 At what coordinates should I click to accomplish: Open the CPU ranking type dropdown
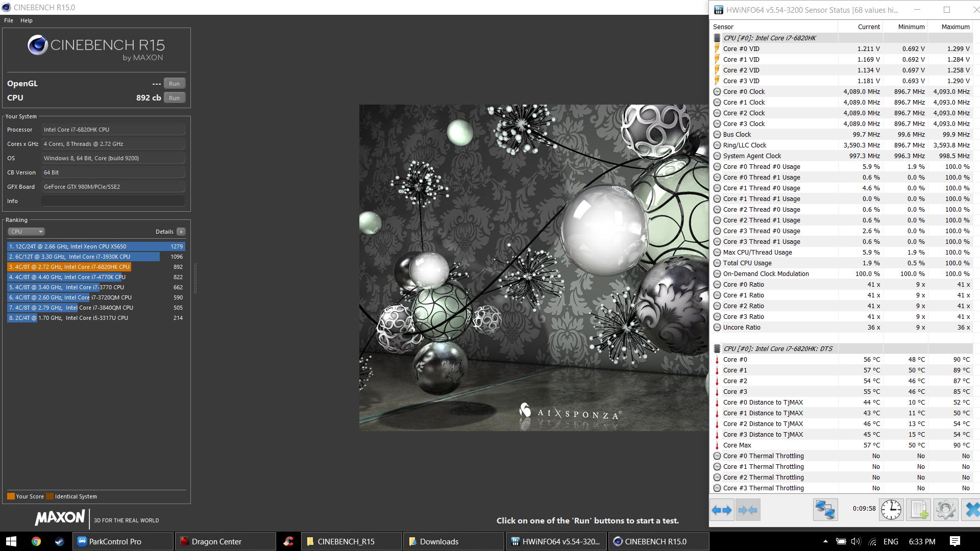(x=26, y=232)
